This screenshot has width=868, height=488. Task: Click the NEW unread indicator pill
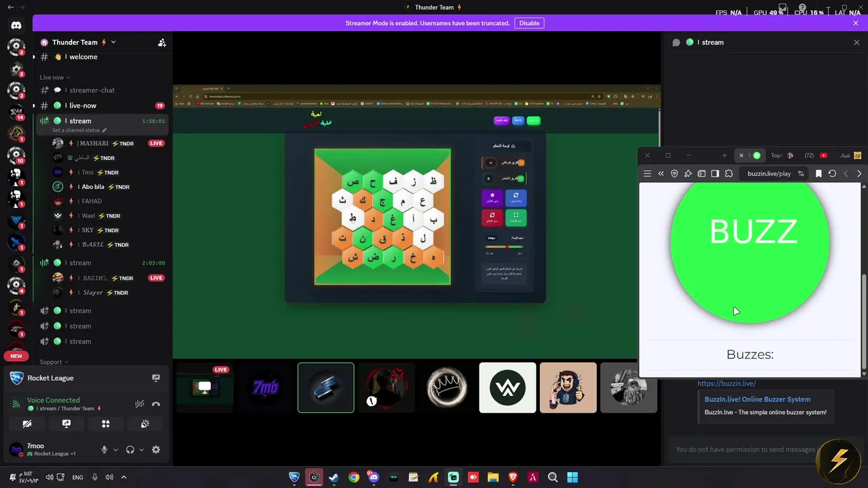tap(16, 356)
